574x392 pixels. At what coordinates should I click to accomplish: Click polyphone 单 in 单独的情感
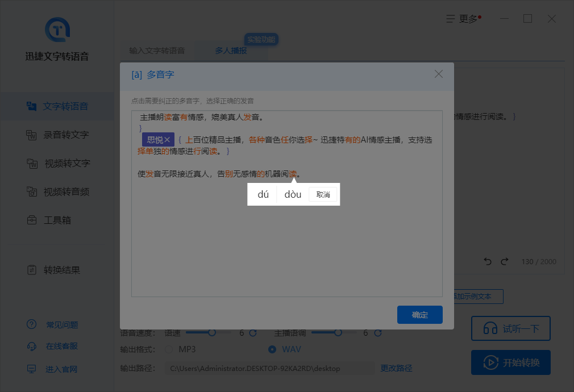click(149, 151)
